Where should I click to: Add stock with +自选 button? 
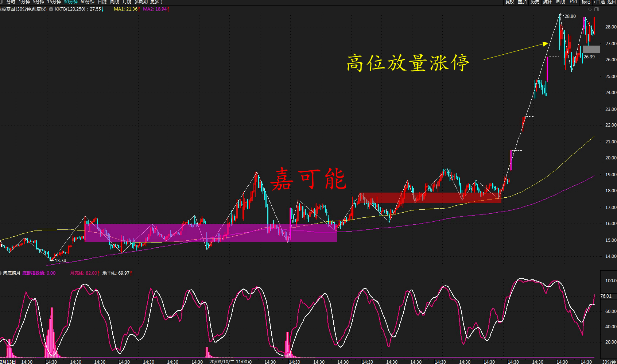pyautogui.click(x=599, y=2)
